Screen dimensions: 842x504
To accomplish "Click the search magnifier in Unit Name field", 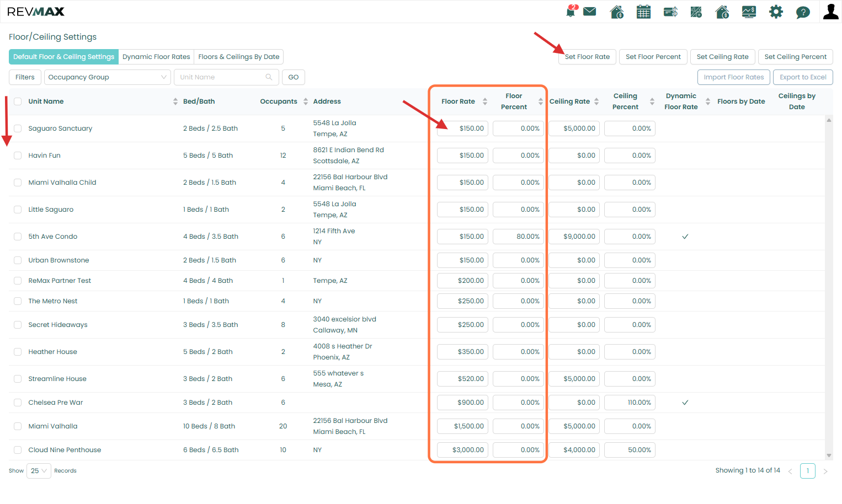I will (269, 77).
